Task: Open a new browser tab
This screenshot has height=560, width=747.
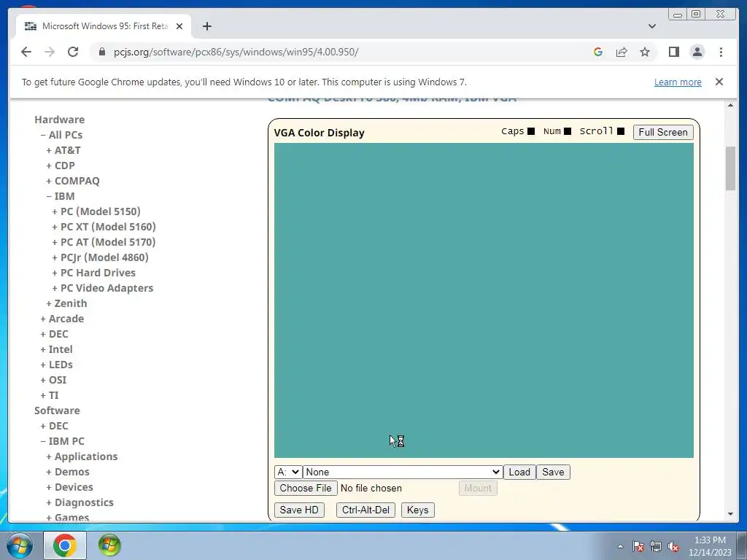Action: click(206, 26)
